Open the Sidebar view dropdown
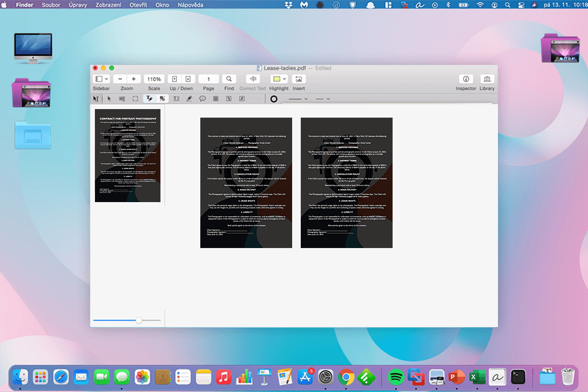This screenshot has height=392, width=588. click(101, 79)
